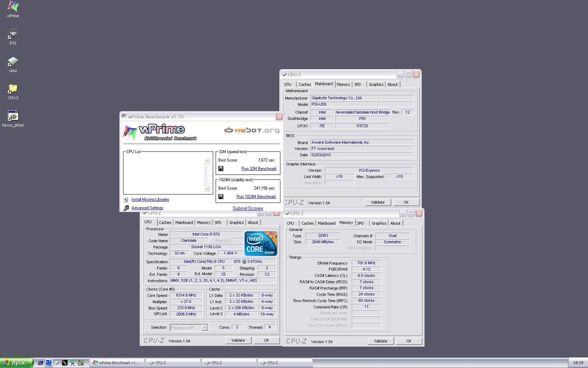Close the wPrime Benchmark window
This screenshot has width=588, height=368.
pos(279,117)
